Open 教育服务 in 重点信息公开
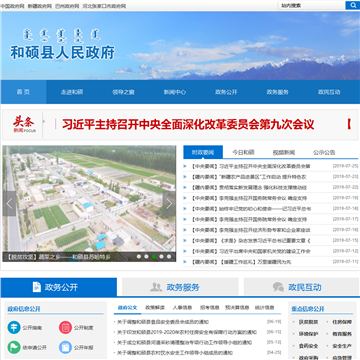360x360 pixels. [342, 334]
